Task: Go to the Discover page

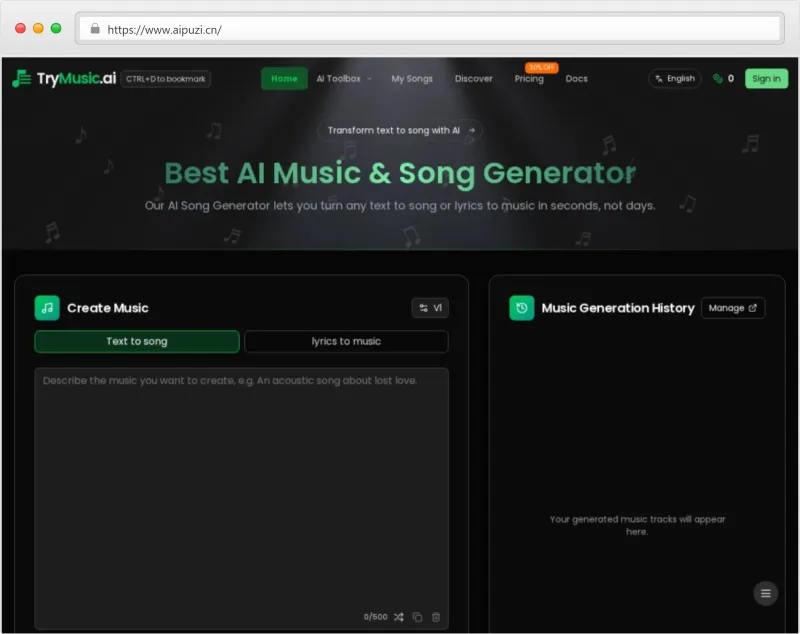Action: pos(473,78)
